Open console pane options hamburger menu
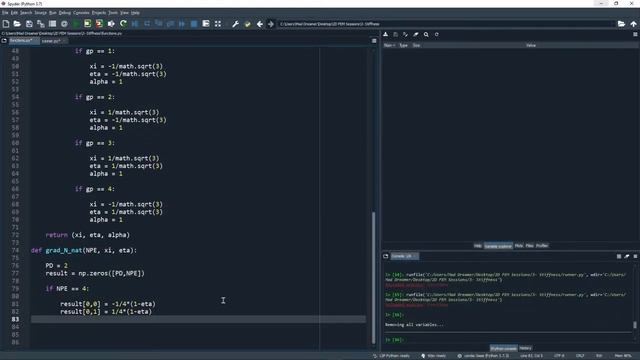The image size is (640, 360). [x=635, y=256]
